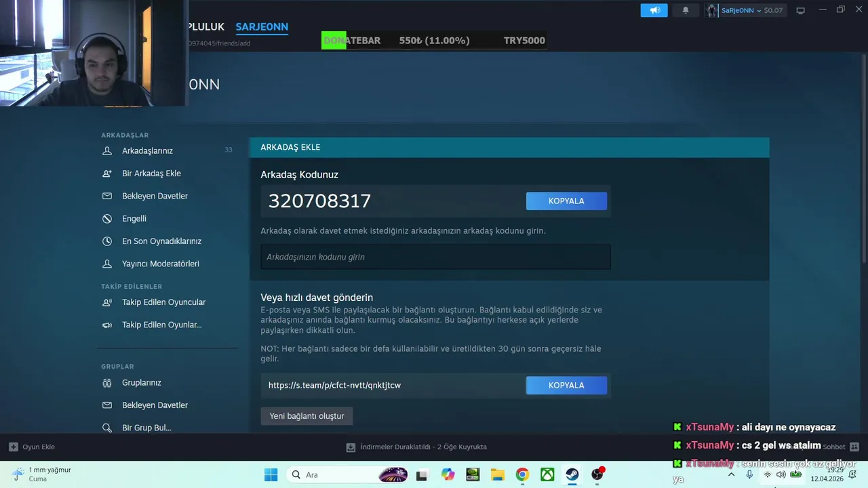Open OBS Studio on the taskbar

point(597,474)
